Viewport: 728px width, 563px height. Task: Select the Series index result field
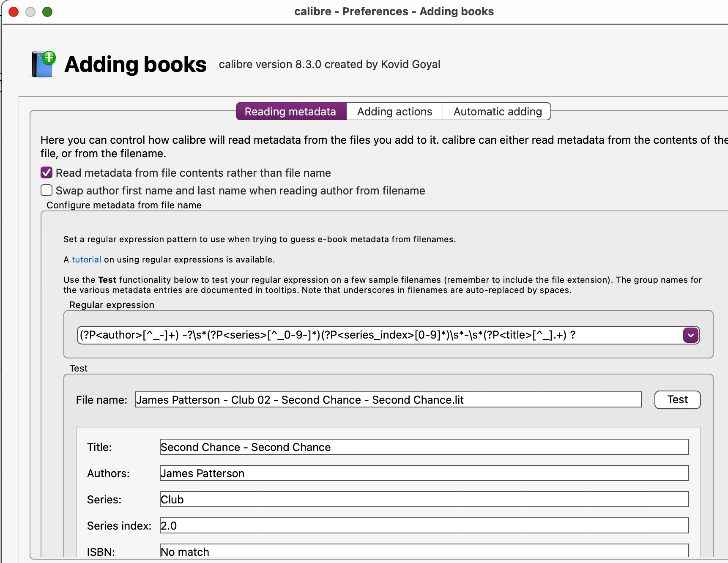coord(424,526)
